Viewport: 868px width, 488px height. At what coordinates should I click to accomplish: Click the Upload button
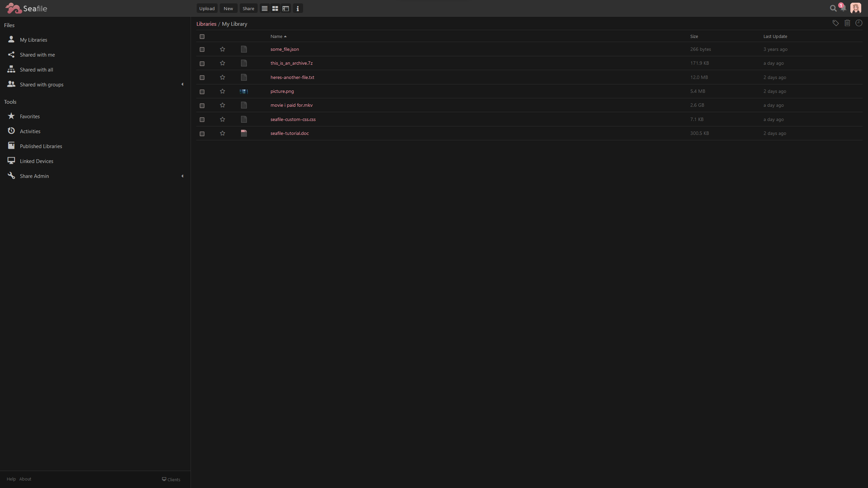(207, 8)
